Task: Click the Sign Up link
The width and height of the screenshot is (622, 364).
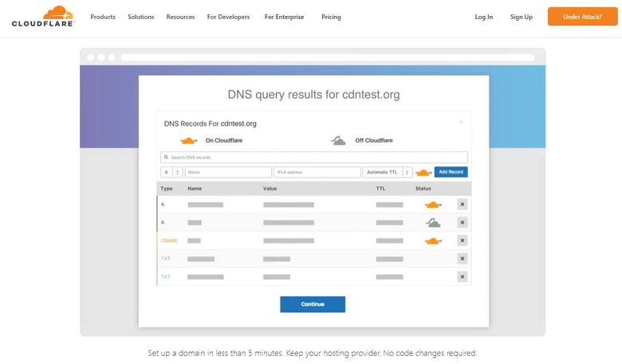Action: pos(522,17)
